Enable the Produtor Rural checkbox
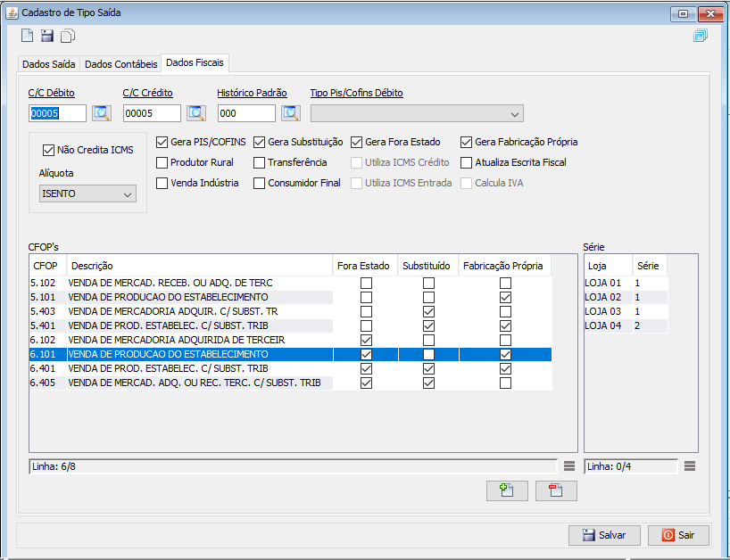 point(162,162)
